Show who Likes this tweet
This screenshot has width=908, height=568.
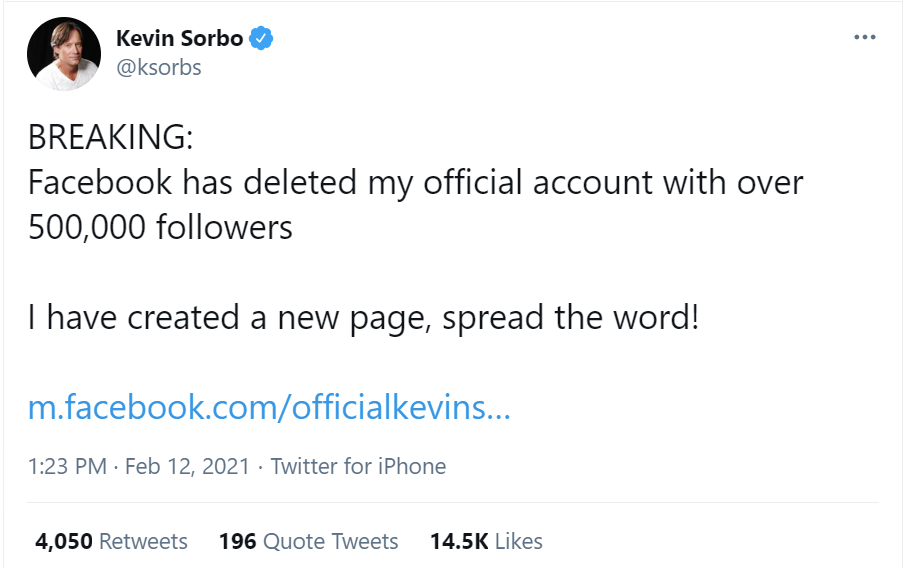519,541
